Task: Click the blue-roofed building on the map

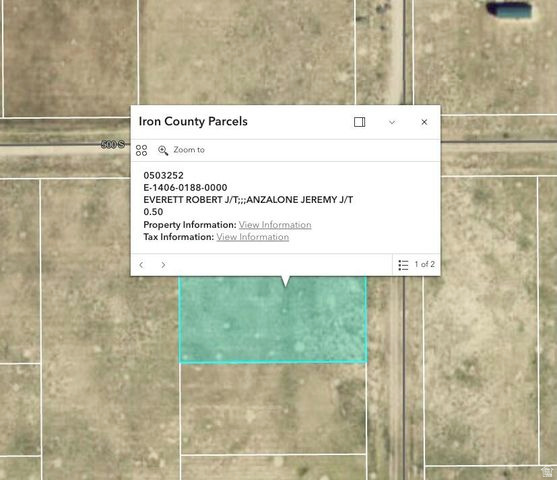Action: click(511, 11)
